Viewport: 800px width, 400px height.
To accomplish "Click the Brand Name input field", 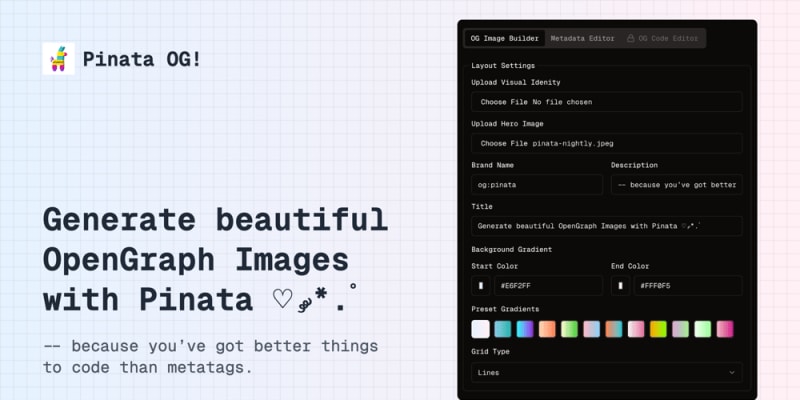I will (x=537, y=185).
